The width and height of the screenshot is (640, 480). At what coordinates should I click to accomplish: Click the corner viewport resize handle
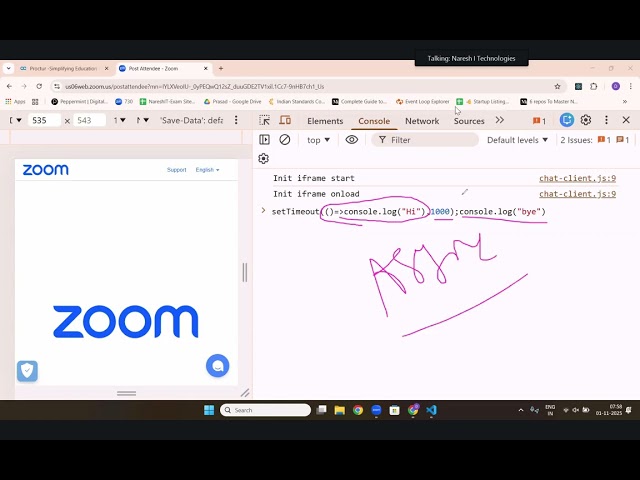pos(245,393)
